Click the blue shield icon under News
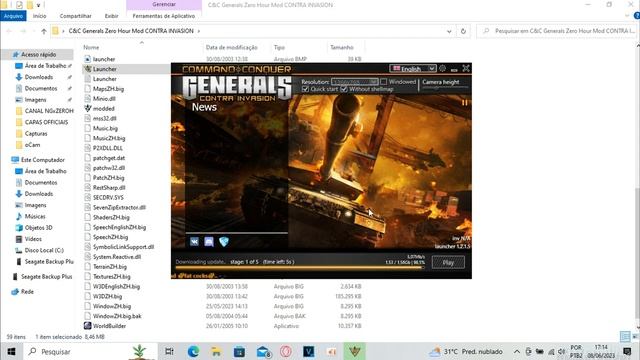 click(224, 242)
